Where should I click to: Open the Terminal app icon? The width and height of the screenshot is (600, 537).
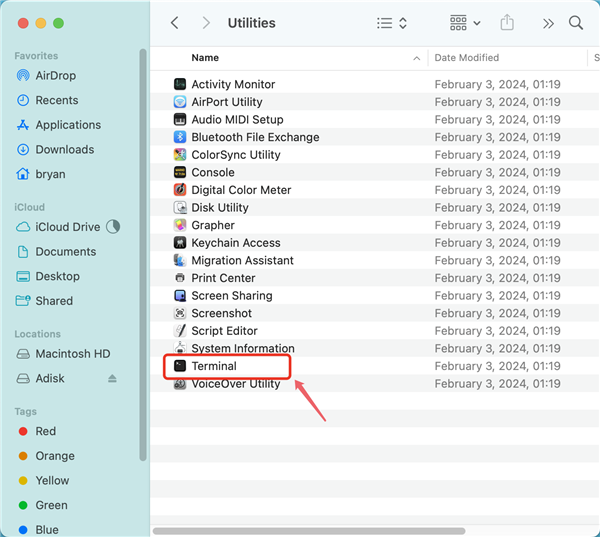pyautogui.click(x=180, y=366)
